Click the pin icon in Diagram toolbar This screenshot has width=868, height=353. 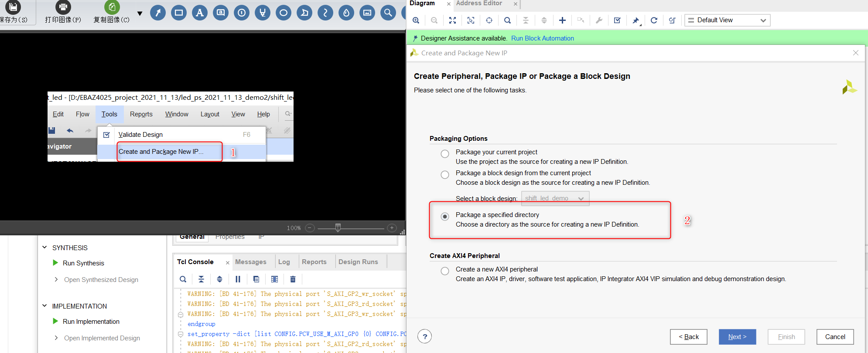pos(636,20)
